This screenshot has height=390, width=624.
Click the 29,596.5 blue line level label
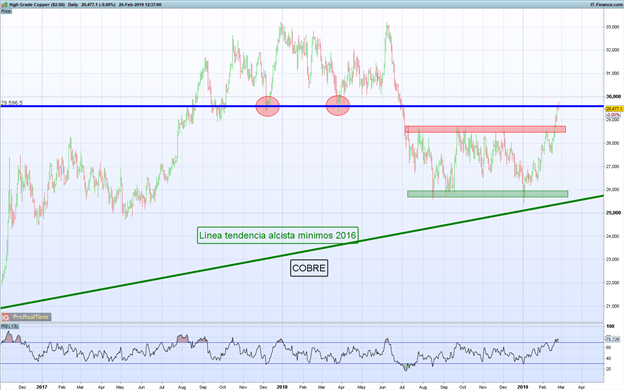(x=12, y=103)
